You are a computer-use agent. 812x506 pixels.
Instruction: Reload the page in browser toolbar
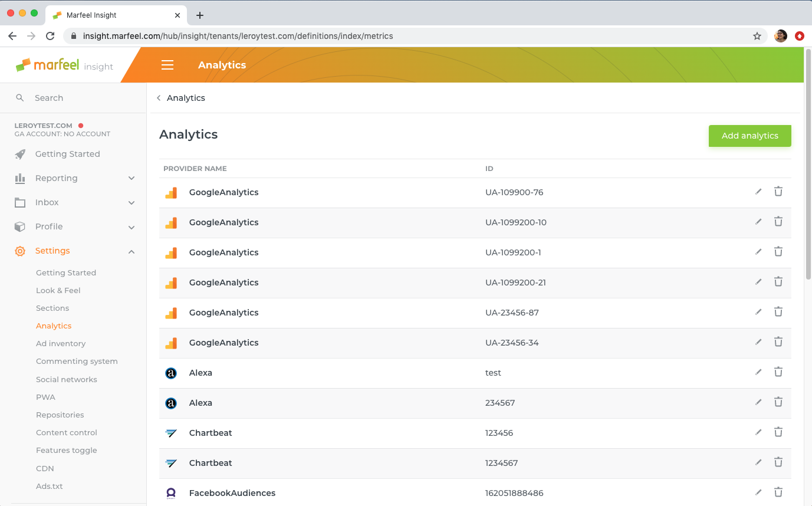click(50, 36)
